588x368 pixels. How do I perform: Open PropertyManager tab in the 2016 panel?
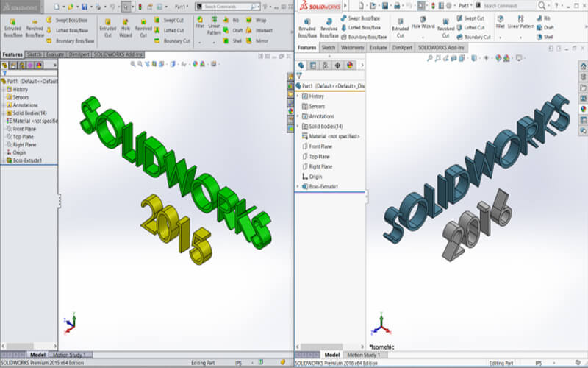(x=313, y=66)
